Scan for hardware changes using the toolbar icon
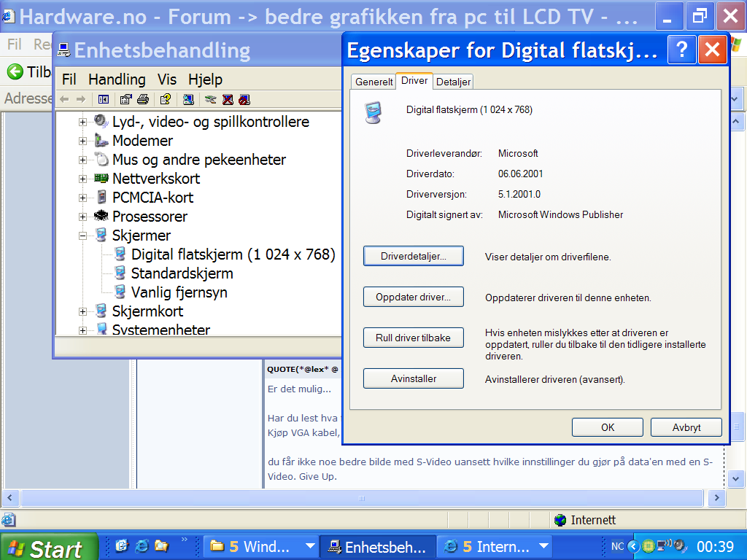747x560 pixels. pyautogui.click(x=188, y=99)
